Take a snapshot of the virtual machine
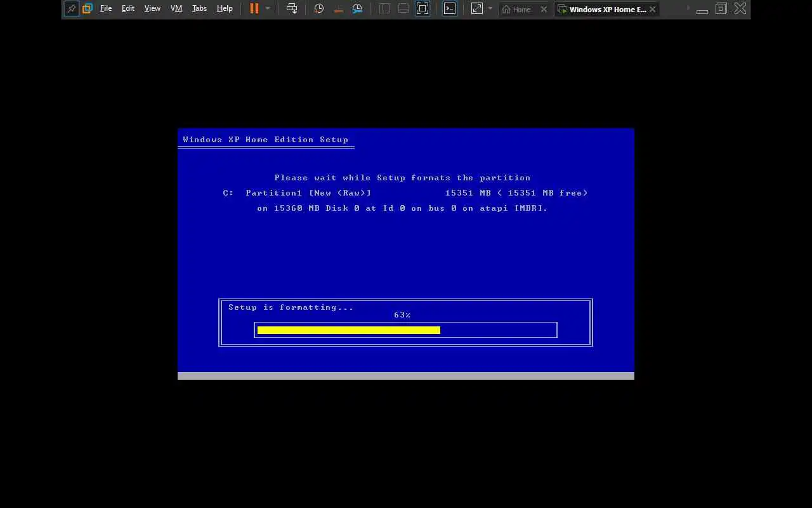The height and width of the screenshot is (508, 812). tap(319, 9)
